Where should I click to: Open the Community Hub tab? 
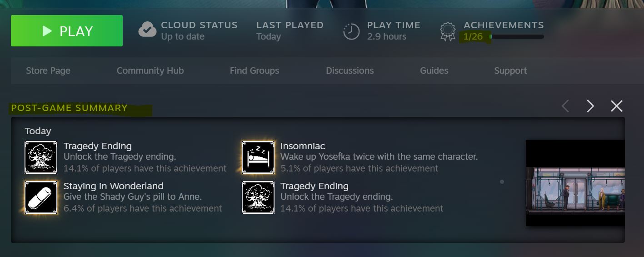(x=150, y=71)
